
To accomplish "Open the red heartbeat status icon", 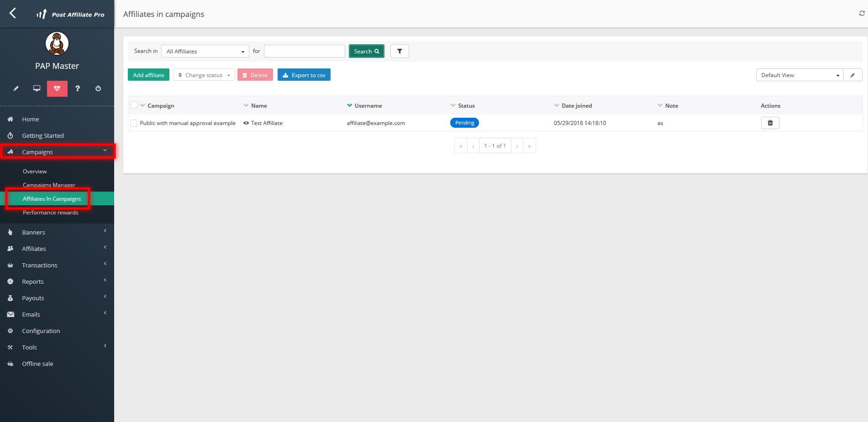I will click(57, 89).
